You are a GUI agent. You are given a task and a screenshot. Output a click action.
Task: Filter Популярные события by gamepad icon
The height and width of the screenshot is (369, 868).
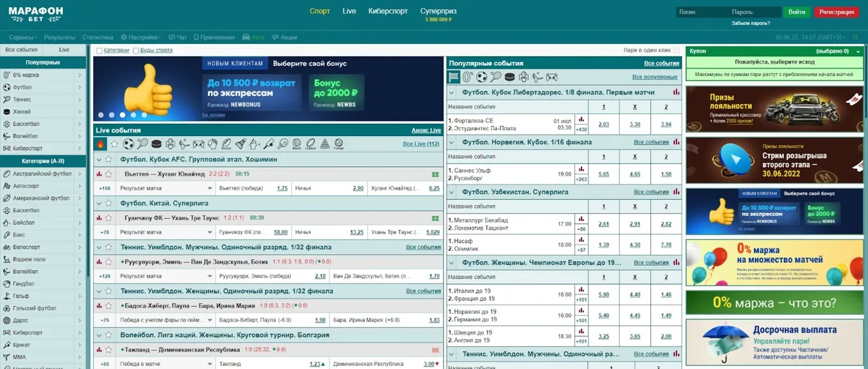pos(551,77)
